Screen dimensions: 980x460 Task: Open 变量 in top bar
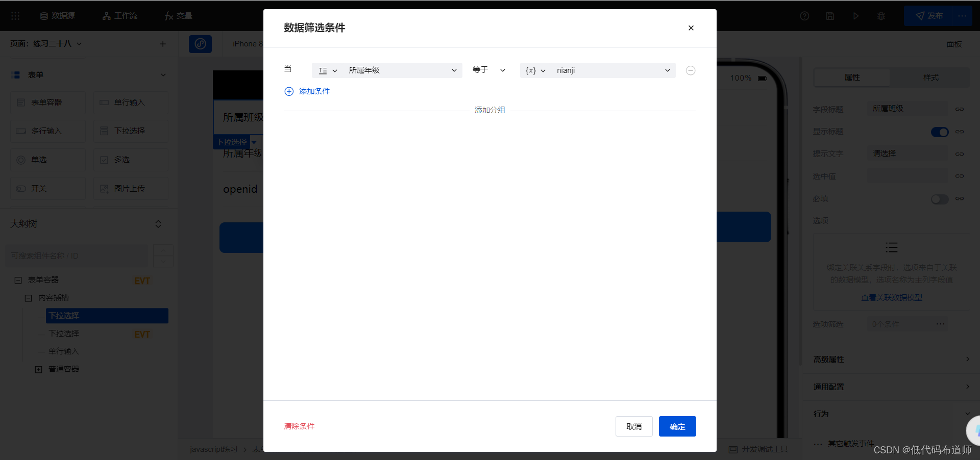click(179, 16)
